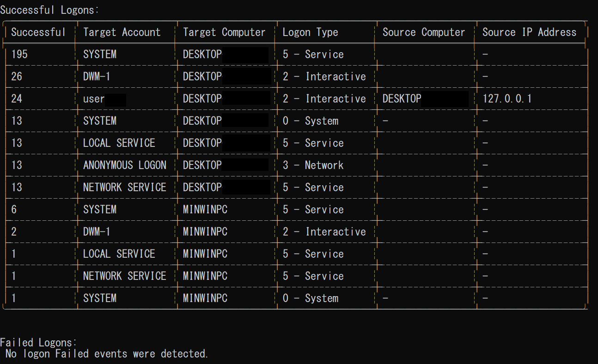This screenshot has height=364, width=598.
Task: Click the DESKTOP entry under Source Computer
Action: point(402,99)
